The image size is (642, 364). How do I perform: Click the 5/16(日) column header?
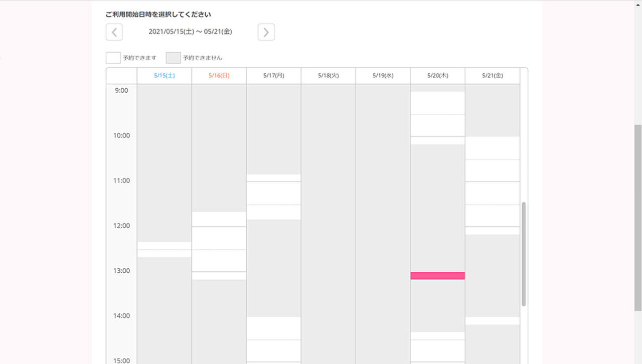[x=219, y=76]
